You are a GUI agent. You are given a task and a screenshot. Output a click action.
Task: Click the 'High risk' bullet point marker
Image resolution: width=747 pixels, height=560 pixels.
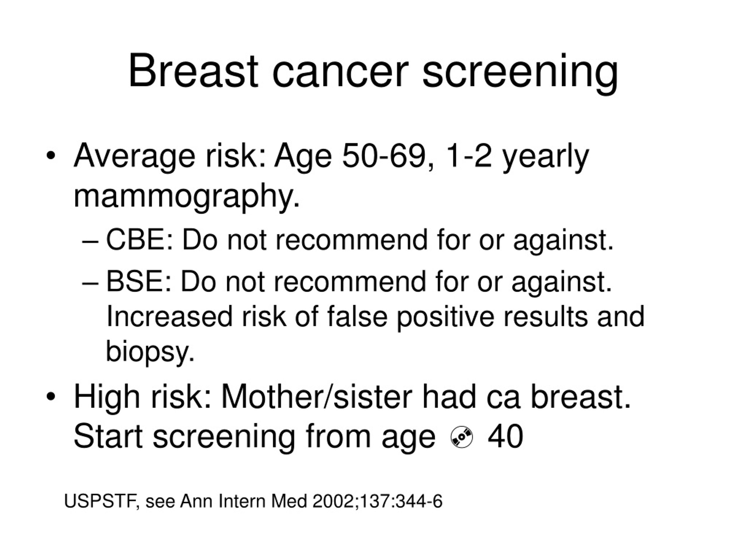(x=51, y=396)
